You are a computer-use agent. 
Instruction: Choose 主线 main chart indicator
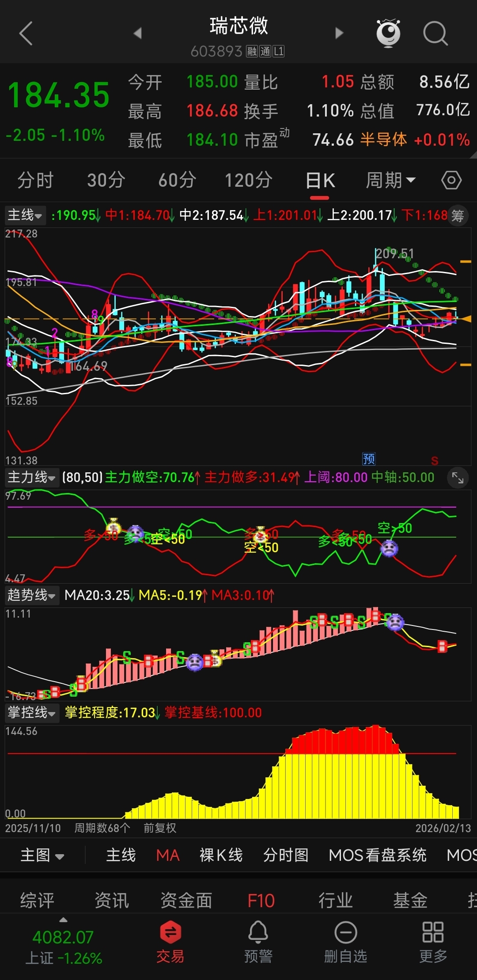[x=121, y=856]
